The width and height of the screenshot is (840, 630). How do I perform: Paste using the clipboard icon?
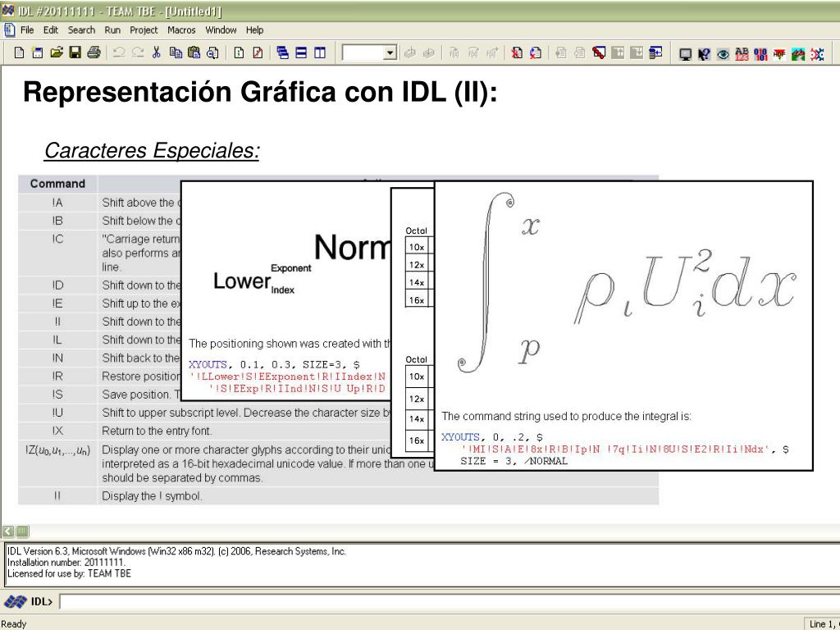tap(194, 52)
